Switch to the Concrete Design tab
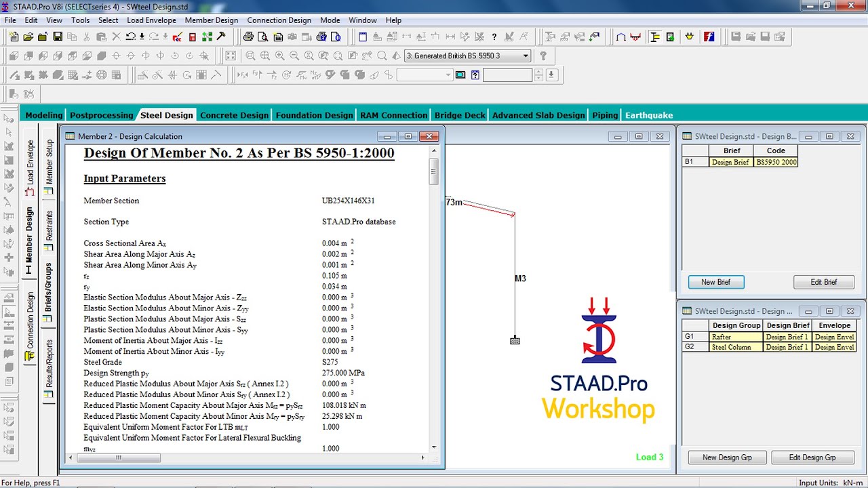The image size is (868, 488). 234,115
